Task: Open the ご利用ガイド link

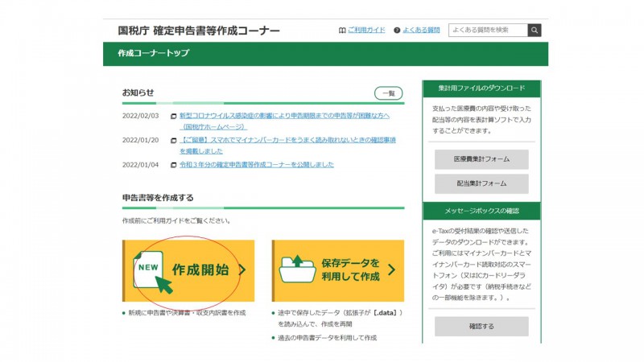Action: point(366,30)
